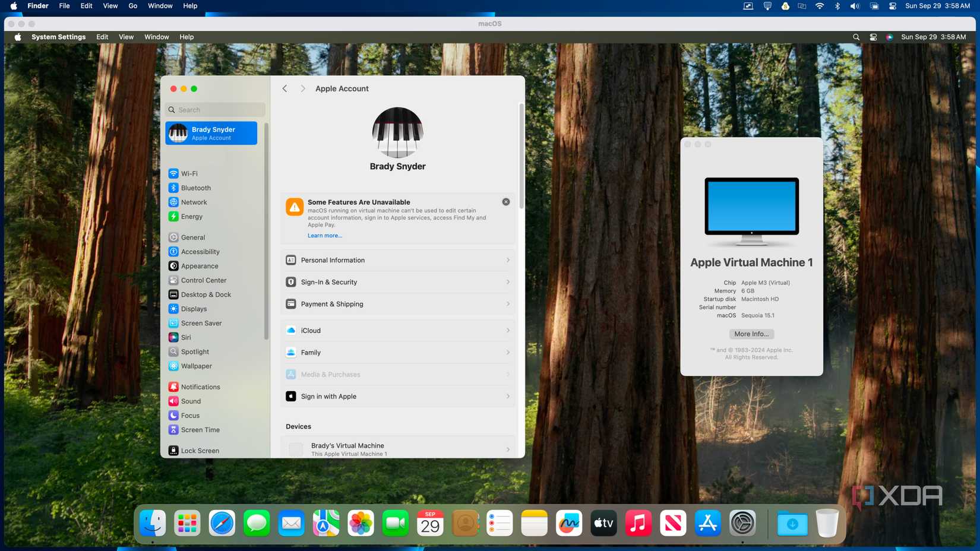Open Freeform from the Dock
Screen dimensions: 980x551
click(x=569, y=523)
